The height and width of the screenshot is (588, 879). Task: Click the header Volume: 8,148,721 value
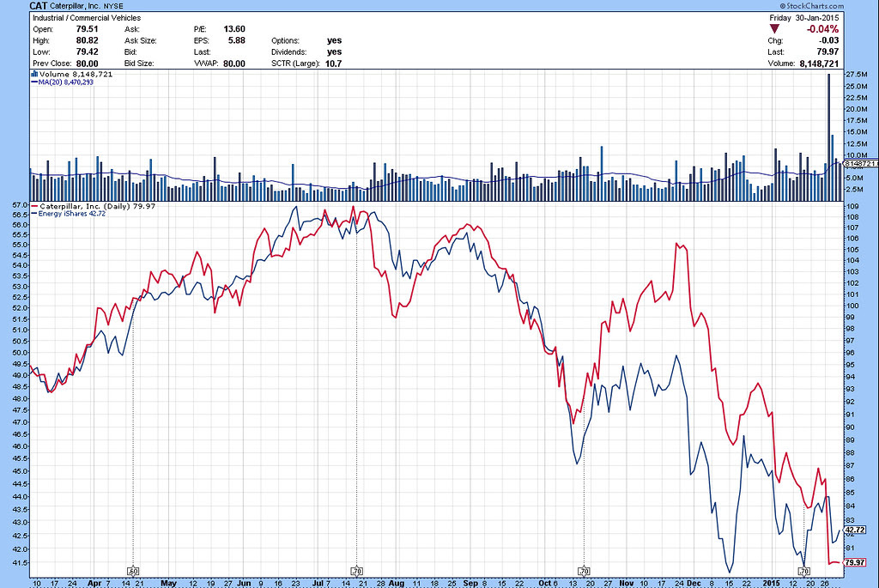(820, 64)
